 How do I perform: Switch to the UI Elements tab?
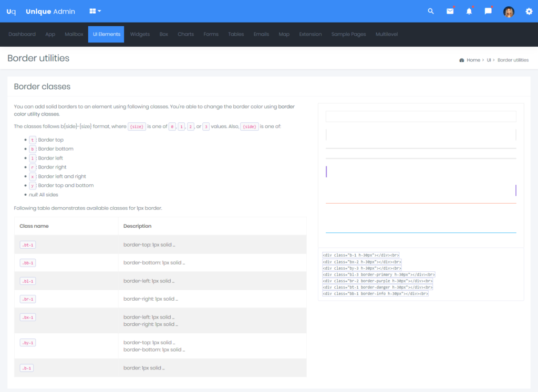[106, 34]
